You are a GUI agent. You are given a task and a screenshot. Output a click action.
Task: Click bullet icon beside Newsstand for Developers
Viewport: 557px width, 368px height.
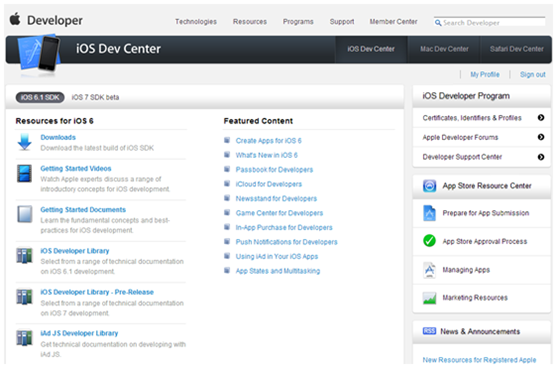tap(227, 198)
